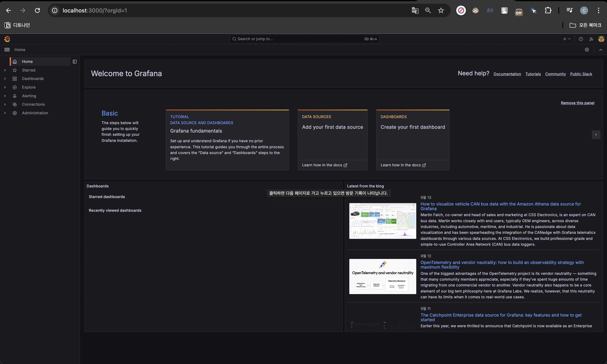
Task: Open the Documentation help link
Action: (507, 74)
